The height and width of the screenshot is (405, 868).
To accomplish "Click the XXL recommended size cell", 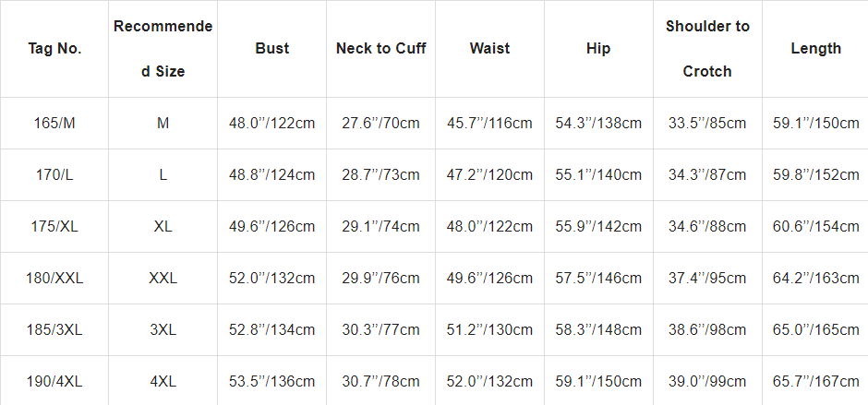I will [x=163, y=278].
